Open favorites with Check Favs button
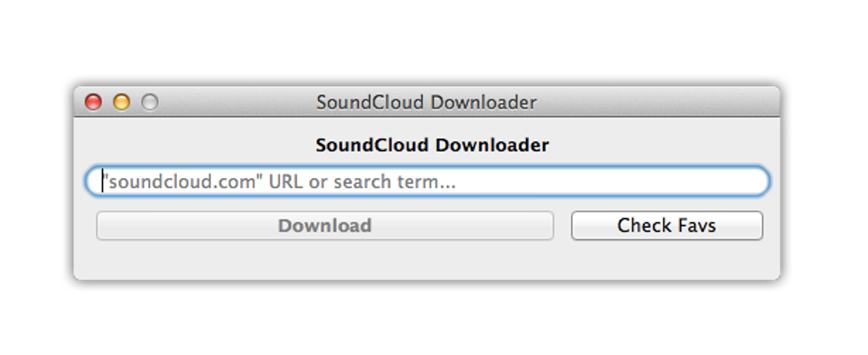This screenshot has height=355, width=868. 666,226
